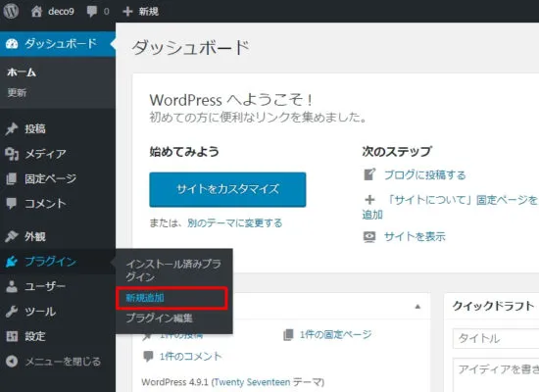This screenshot has height=392, width=539.
Task: Click the media icon next to メディア
Action: [x=12, y=154]
